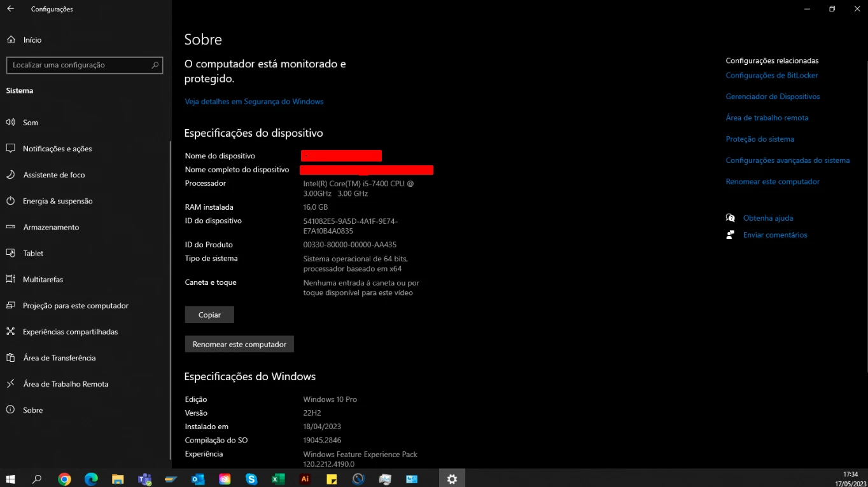This screenshot has height=487, width=868.
Task: Click the processor value Intel Core i5-7400
Action: 358,188
